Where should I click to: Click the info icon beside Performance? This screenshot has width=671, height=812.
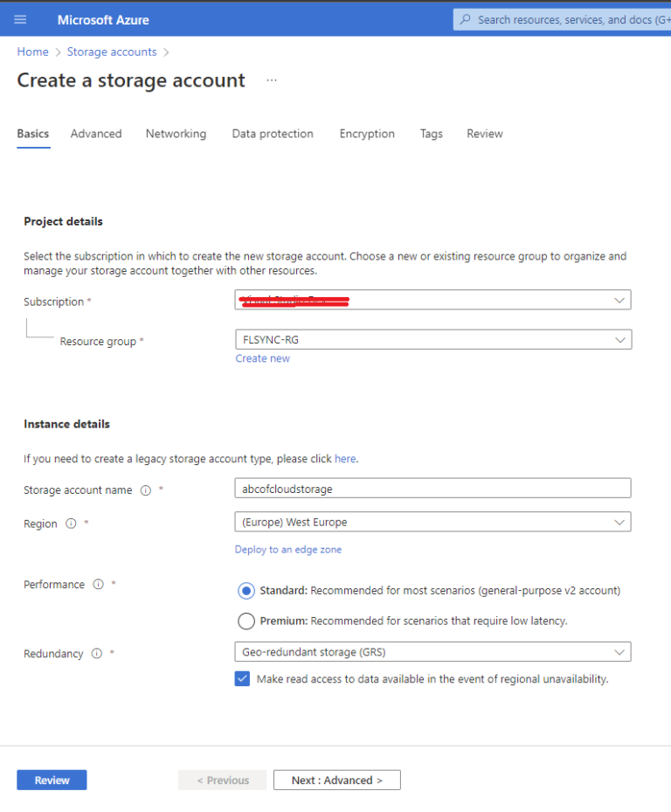[97, 585]
